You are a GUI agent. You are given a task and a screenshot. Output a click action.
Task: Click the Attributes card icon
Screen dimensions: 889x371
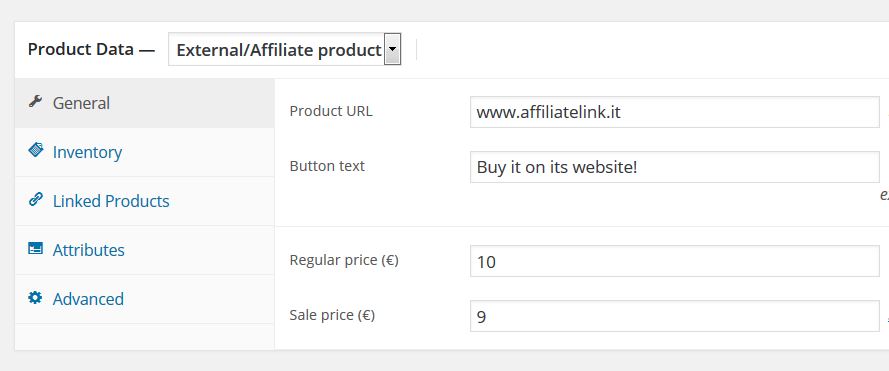35,248
